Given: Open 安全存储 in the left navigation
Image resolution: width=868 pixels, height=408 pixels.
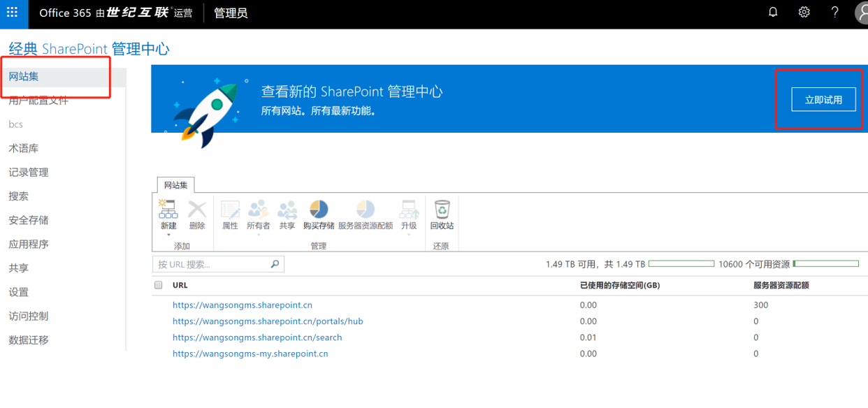Looking at the screenshot, I should pos(29,220).
